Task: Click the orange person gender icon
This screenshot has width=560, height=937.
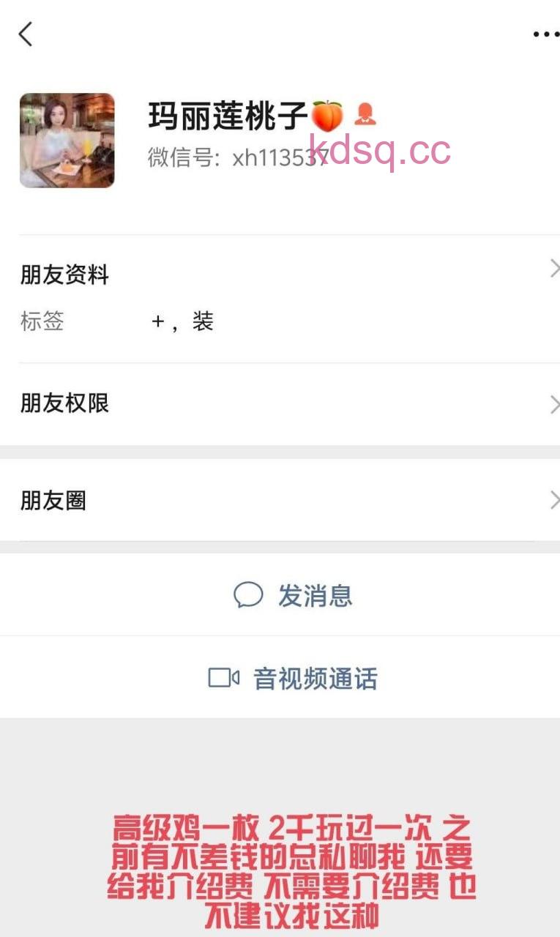Action: click(x=365, y=114)
